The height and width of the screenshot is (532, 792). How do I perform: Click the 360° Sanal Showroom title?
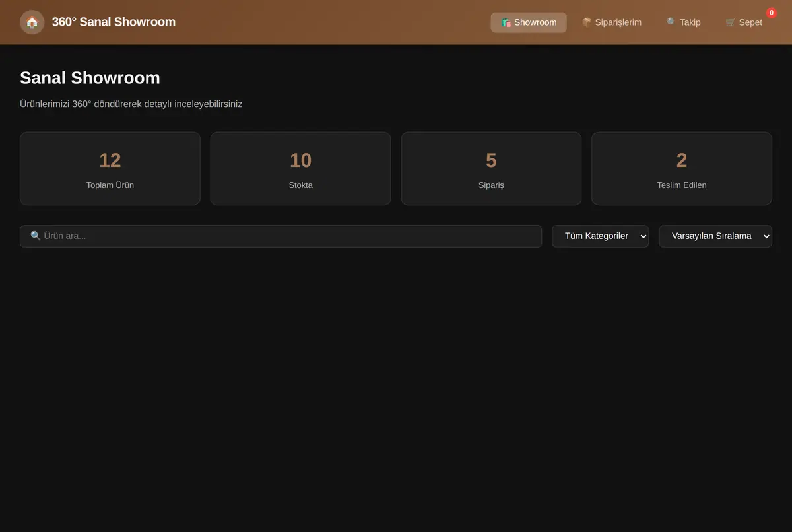114,22
